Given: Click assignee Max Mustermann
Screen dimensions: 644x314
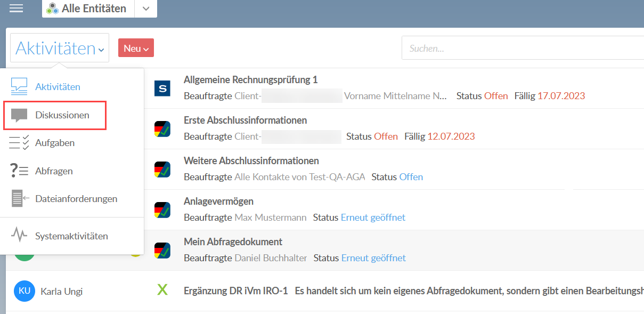Looking at the screenshot, I should coord(271,218).
